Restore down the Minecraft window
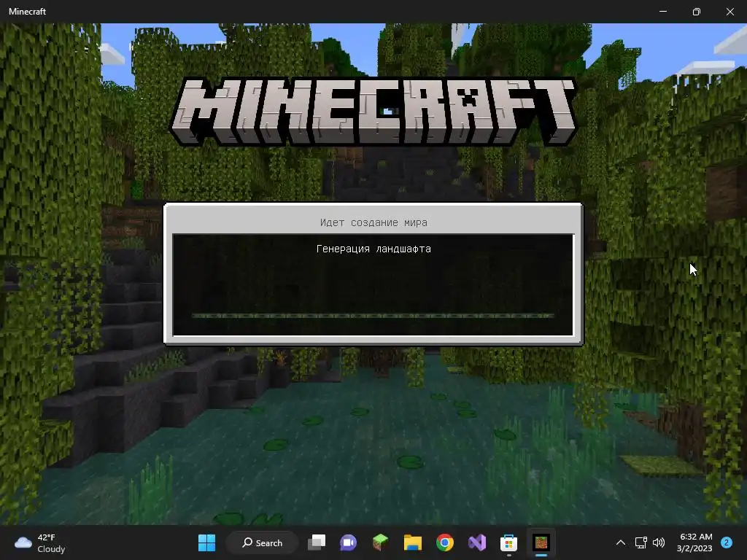Image resolution: width=747 pixels, height=560 pixels. pyautogui.click(x=696, y=12)
